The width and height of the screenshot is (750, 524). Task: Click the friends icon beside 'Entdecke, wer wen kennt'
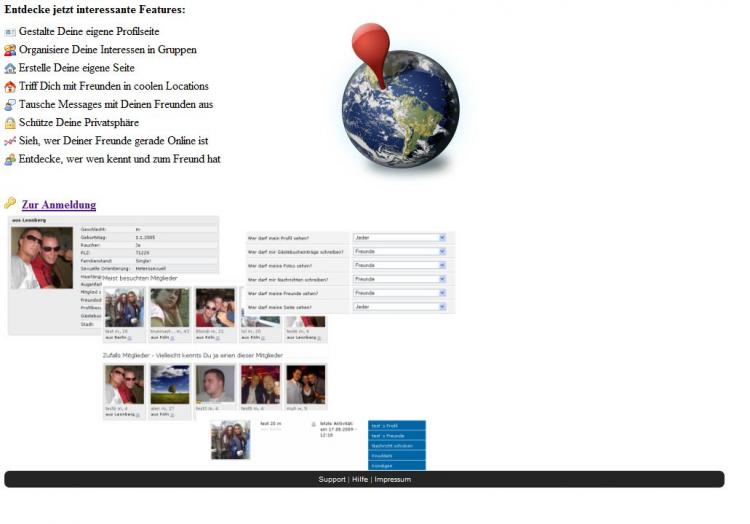pyautogui.click(x=10, y=159)
